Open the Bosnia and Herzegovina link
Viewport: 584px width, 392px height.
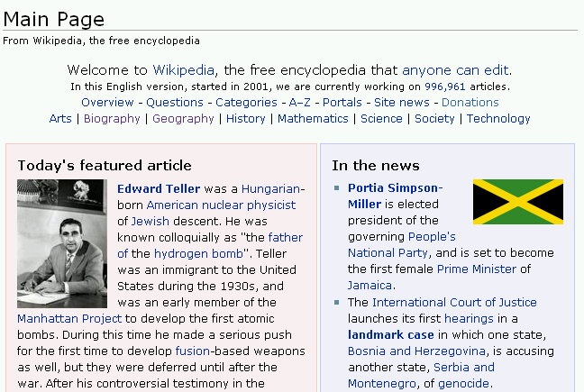tap(416, 351)
